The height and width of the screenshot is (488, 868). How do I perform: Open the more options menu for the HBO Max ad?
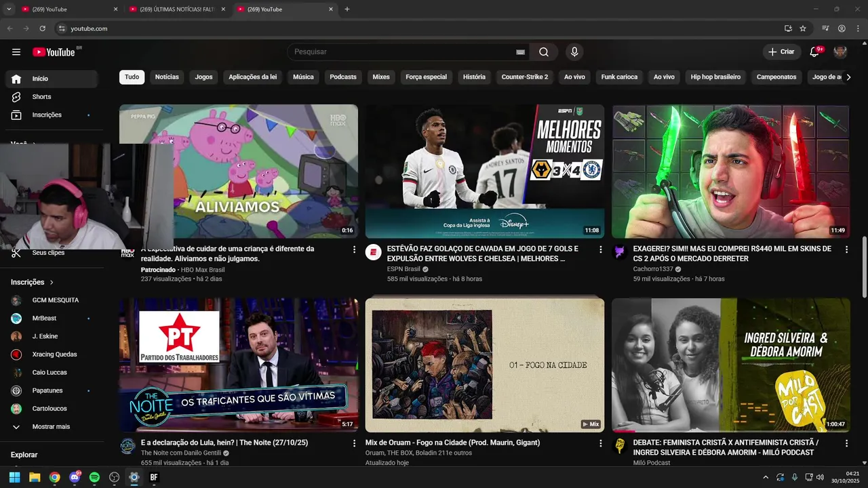pos(354,249)
